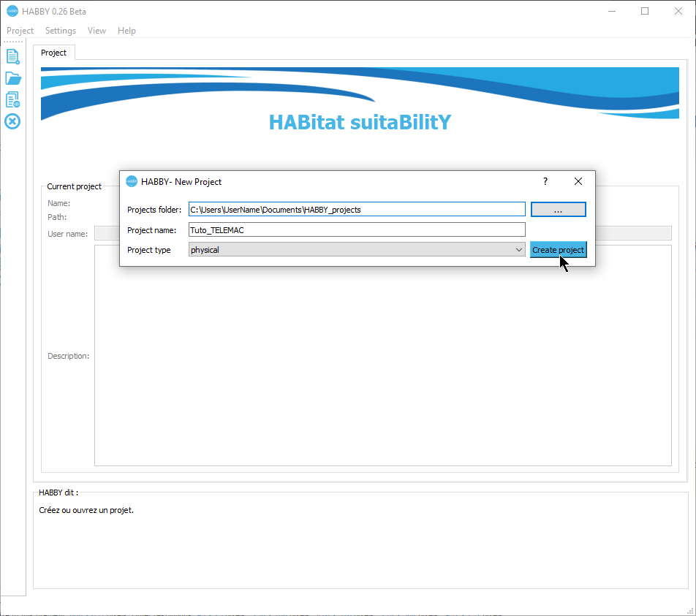Screen dimensions: 696x616
Task: Open the Help menu
Action: [x=126, y=31]
